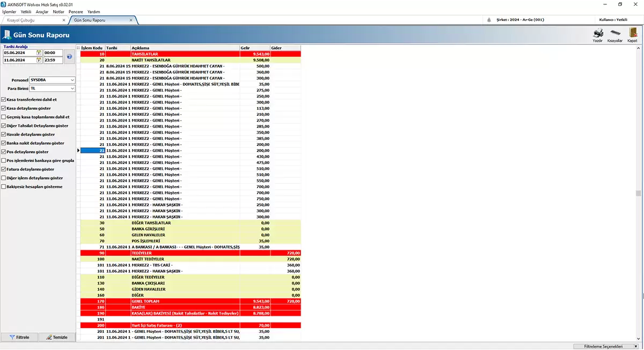Close the Kısayol Çubuğu tab with its X
Viewport: 644px width, 350px height.
coord(64,20)
